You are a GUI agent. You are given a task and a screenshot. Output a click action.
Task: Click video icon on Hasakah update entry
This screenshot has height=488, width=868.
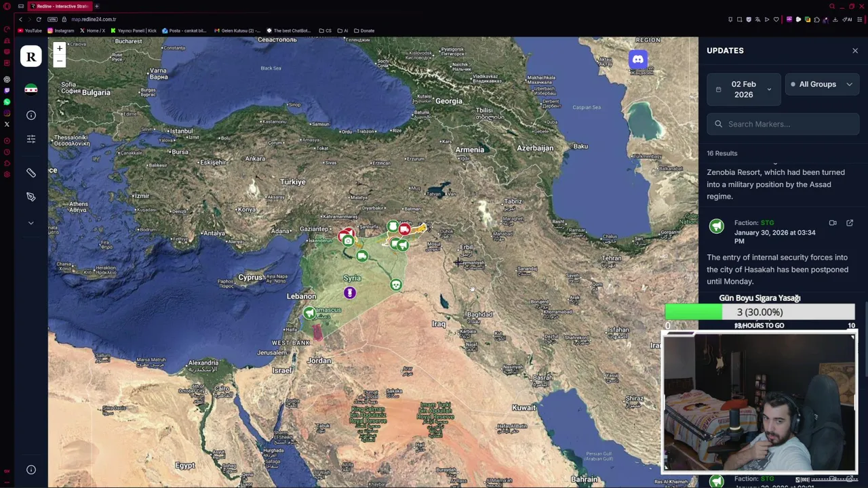(833, 223)
